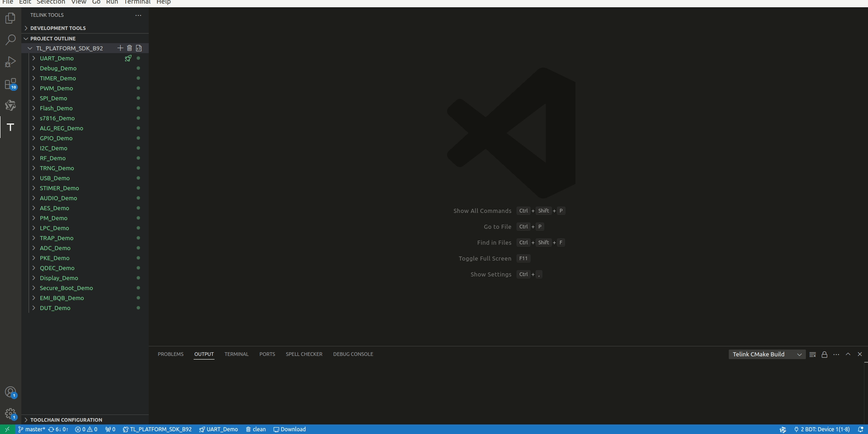Open the Search view in activity bar
Image resolution: width=868 pixels, height=434 pixels.
pyautogui.click(x=10, y=40)
